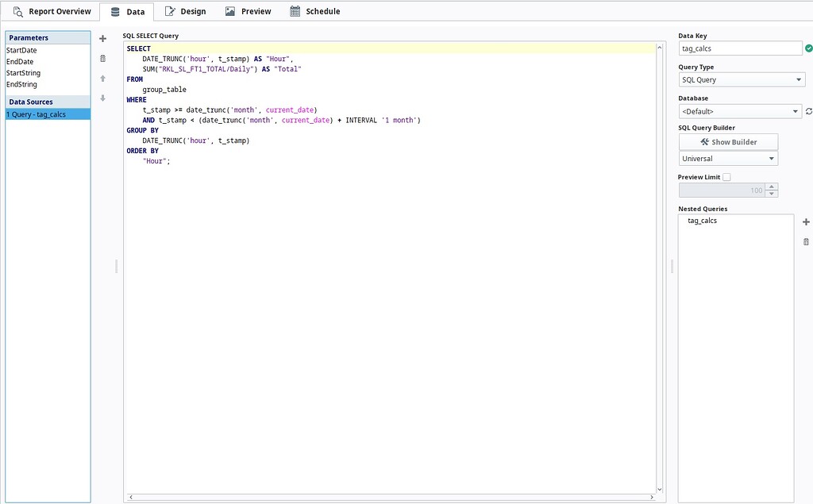Enable the Preview Limit checkbox
This screenshot has height=504, width=813.
[x=726, y=176]
